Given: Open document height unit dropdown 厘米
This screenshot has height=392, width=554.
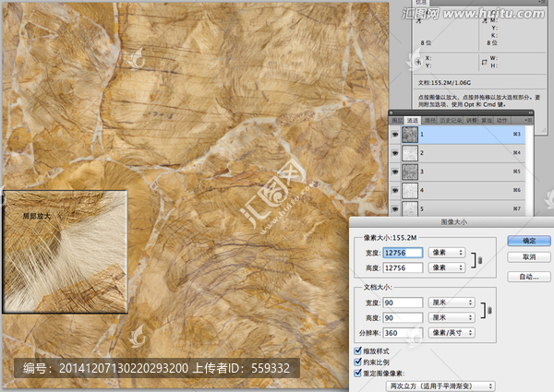Looking at the screenshot, I should [x=452, y=317].
